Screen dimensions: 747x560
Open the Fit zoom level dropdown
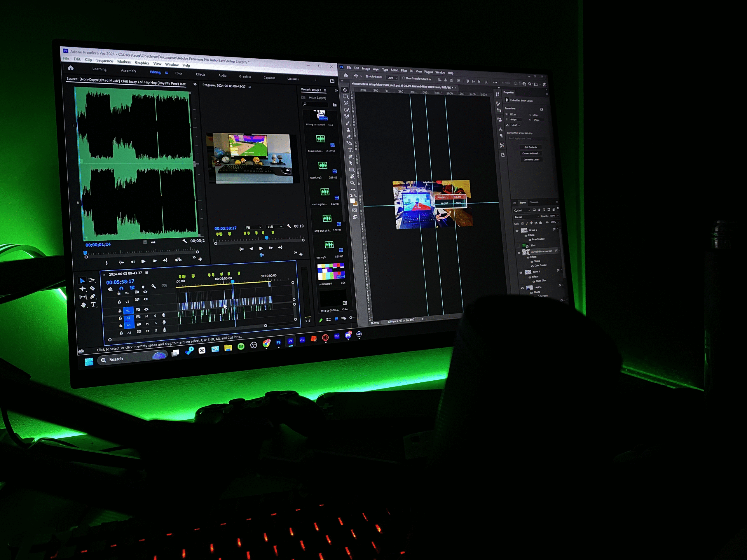tap(253, 227)
